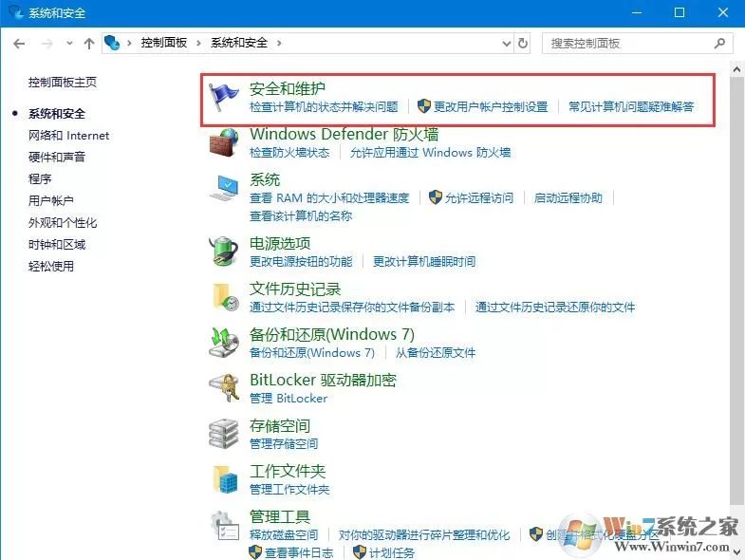Click the vertical scrollbar down arrow
The image size is (745, 560).
(x=736, y=551)
